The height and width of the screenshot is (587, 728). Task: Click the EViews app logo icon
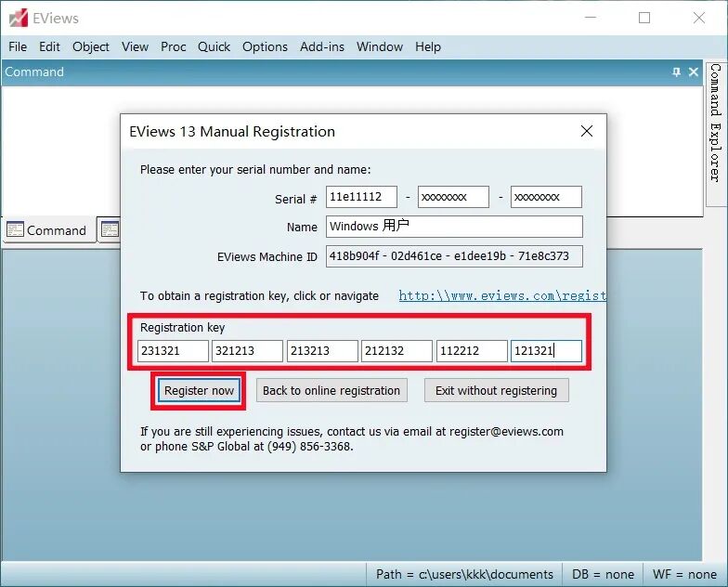[19, 19]
